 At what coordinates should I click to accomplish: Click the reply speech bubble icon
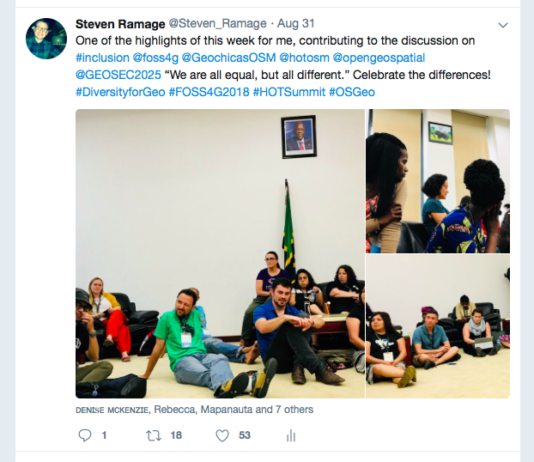click(85, 435)
